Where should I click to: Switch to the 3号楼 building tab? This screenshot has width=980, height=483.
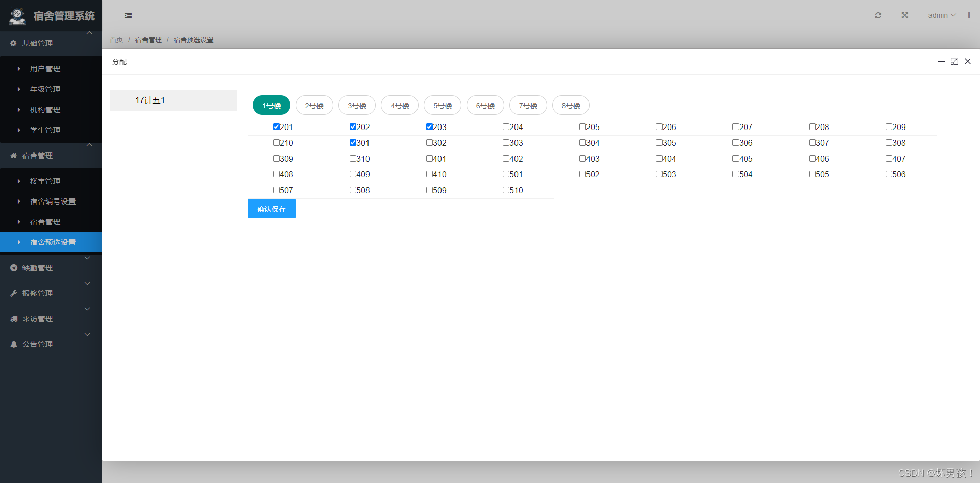coord(357,105)
